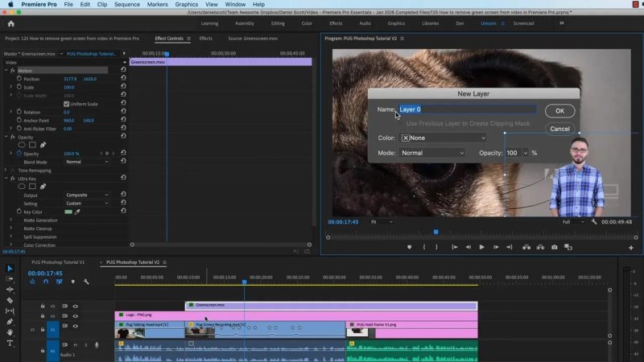The width and height of the screenshot is (644, 362).
Task: Open the Opacity dropdown arrow in New Layer
Action: point(525,153)
